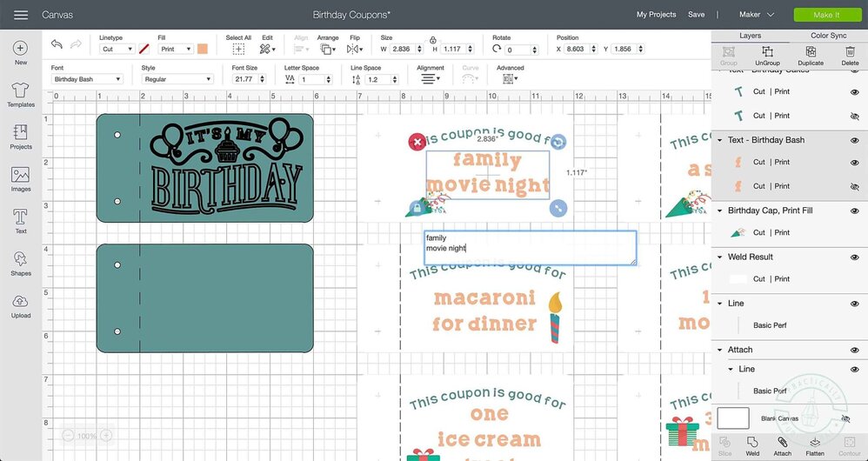
Task: Select the Text tool
Action: click(x=21, y=222)
